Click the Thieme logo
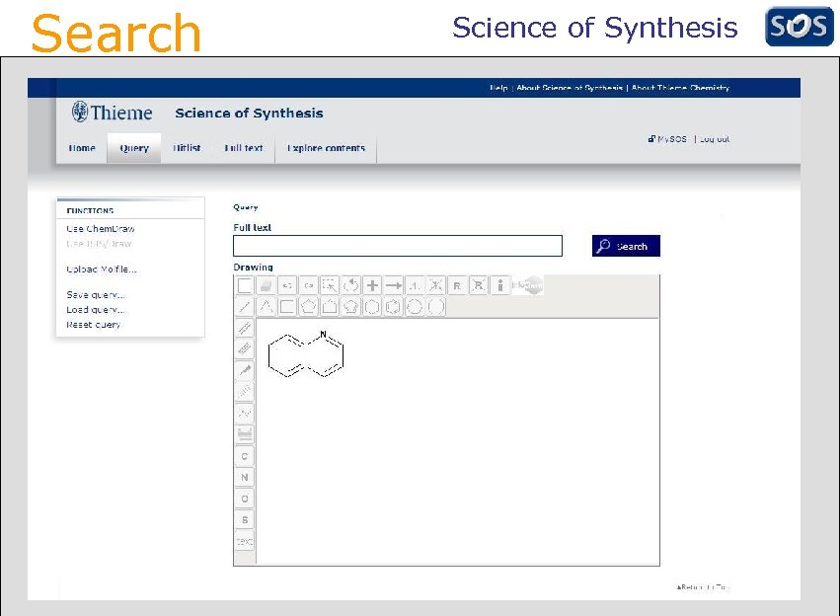This screenshot has height=616, width=840. (112, 112)
